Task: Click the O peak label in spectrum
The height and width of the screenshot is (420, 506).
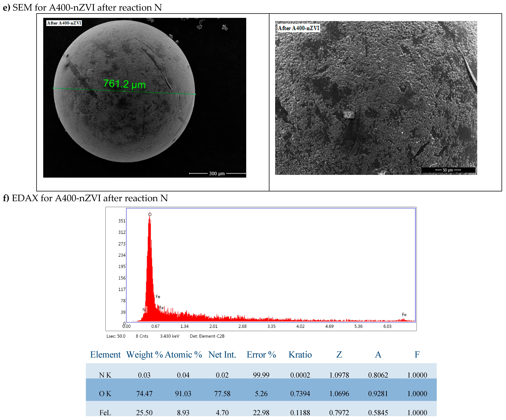Action: [x=150, y=214]
